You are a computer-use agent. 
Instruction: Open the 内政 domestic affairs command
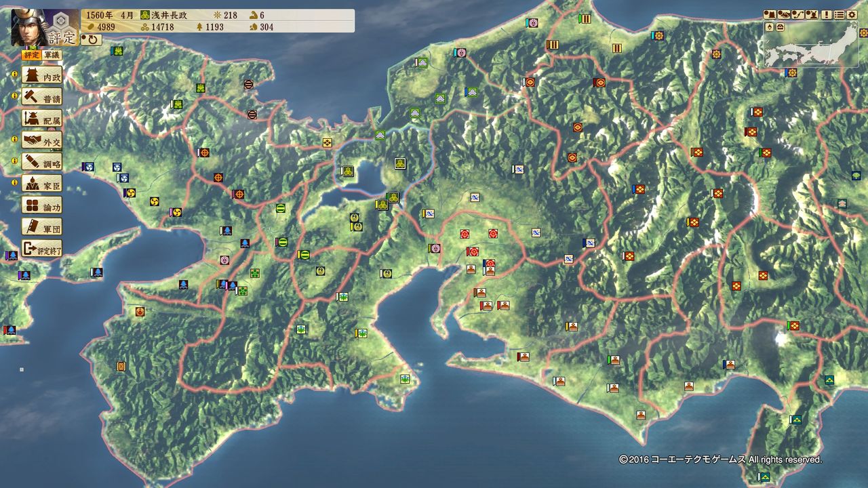(x=42, y=75)
